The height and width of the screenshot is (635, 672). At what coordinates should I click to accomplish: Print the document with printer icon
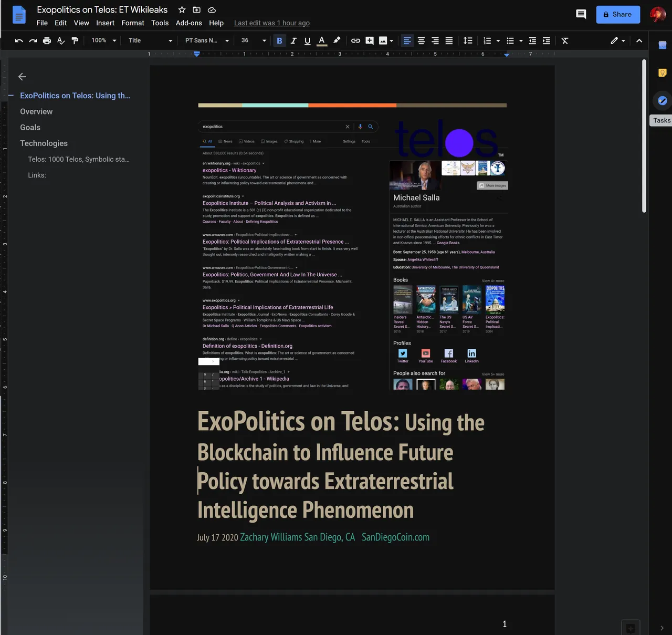point(47,40)
